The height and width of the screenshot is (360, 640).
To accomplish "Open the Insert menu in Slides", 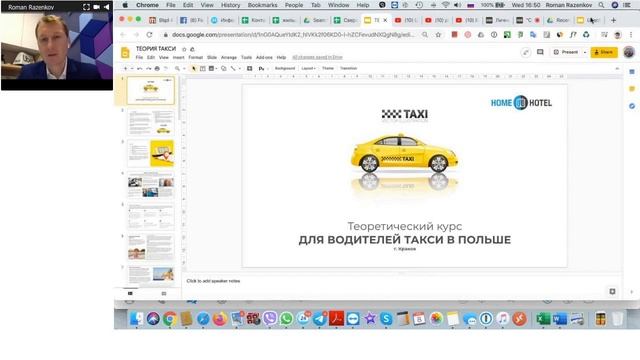I will pos(178,58).
